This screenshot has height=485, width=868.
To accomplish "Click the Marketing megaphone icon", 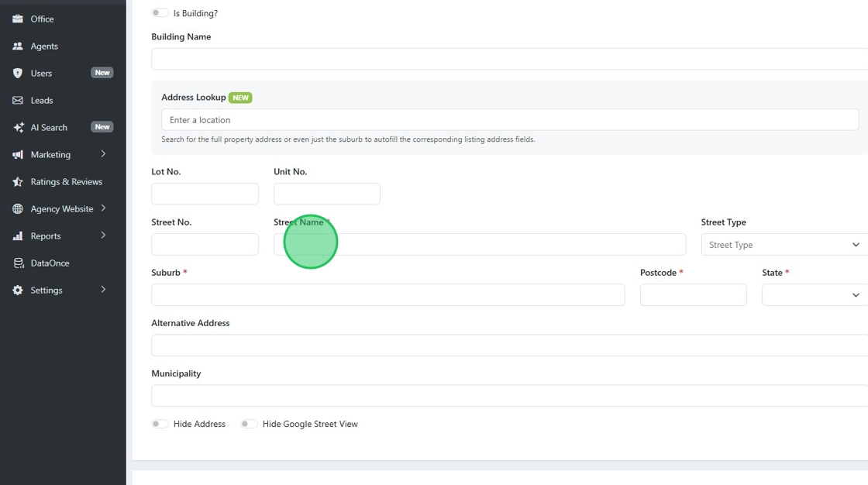I will pyautogui.click(x=18, y=155).
